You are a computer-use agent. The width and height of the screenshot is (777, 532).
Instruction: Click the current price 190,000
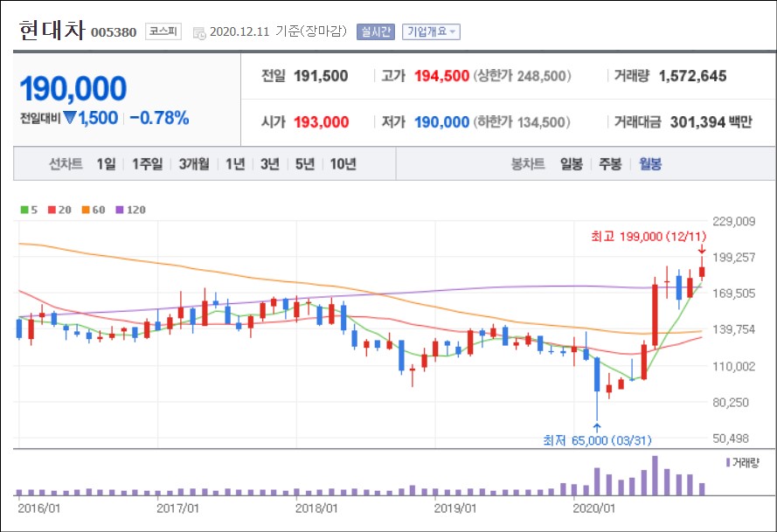click(73, 89)
